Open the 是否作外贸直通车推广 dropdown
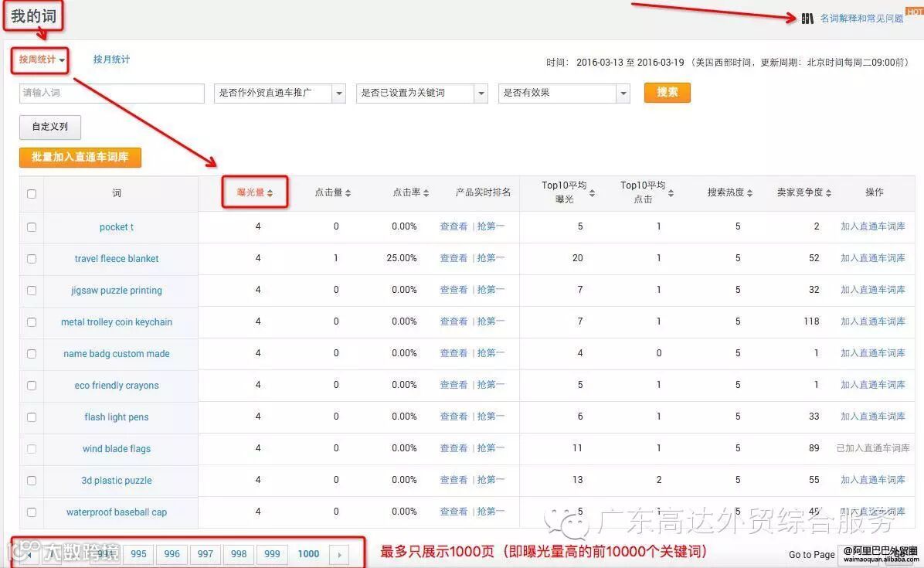The image size is (924, 568). click(x=338, y=93)
